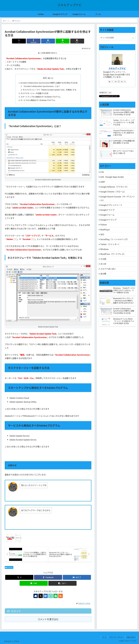Screen dimensions: 139x644
Task: Click orange RSS icon under スキルアップナビをフォローする
Action: 60,596
